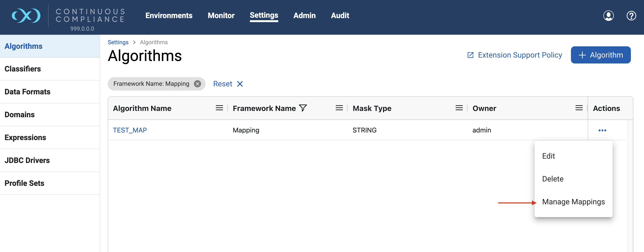644x252 pixels.
Task: Open Algorithm Name column menu icon
Action: coord(219,108)
